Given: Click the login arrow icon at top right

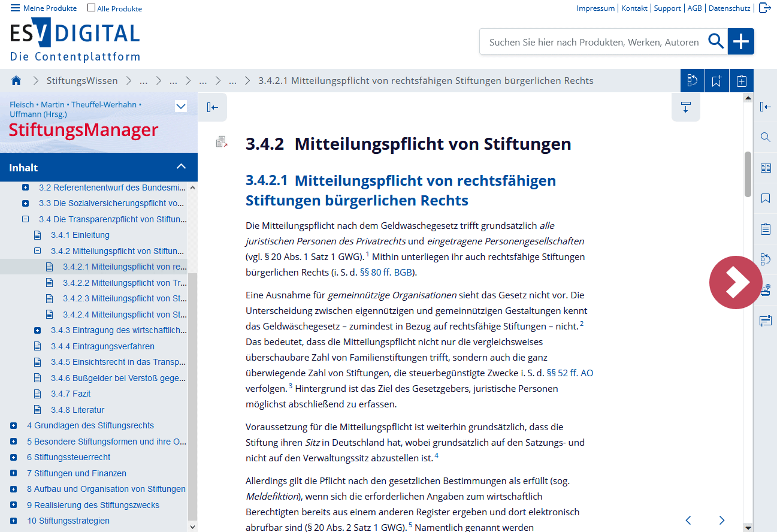Looking at the screenshot, I should [x=764, y=8].
